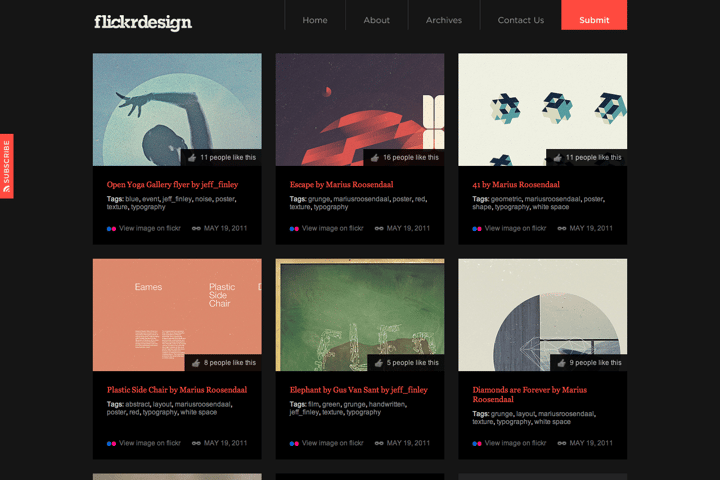Click flickr dots icon under Diamonds are Forever
The height and width of the screenshot is (480, 720).
click(477, 444)
